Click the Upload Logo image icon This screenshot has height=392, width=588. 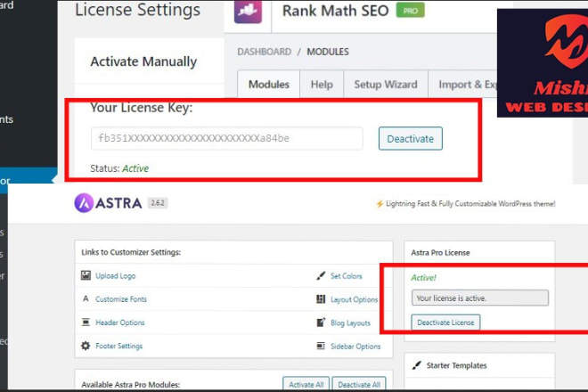tap(86, 275)
